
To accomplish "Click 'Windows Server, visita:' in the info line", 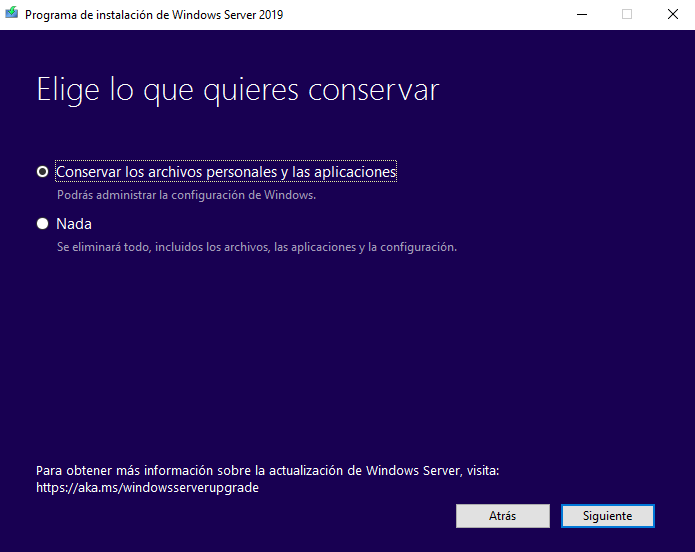I will pos(432,470).
